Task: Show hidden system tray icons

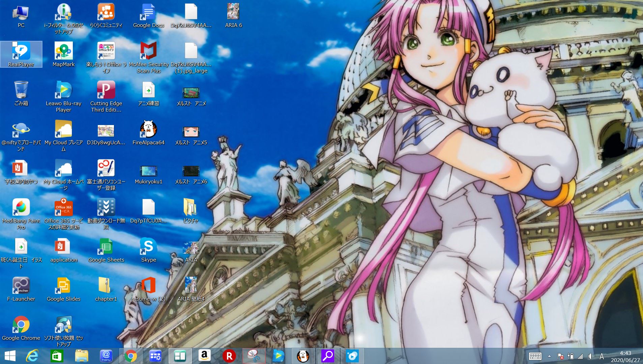Action: [549, 356]
